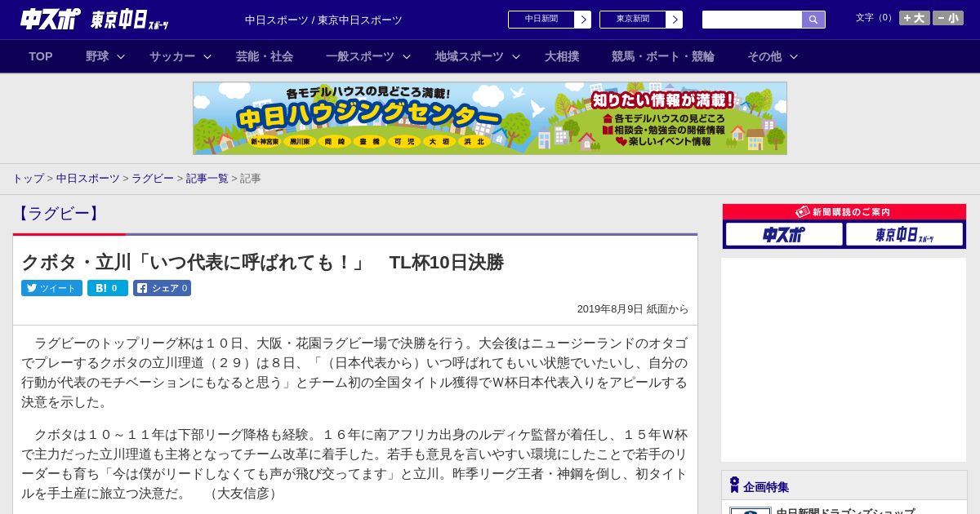Increase font size with ＋大 button
980x514 pixels.
coord(915,18)
